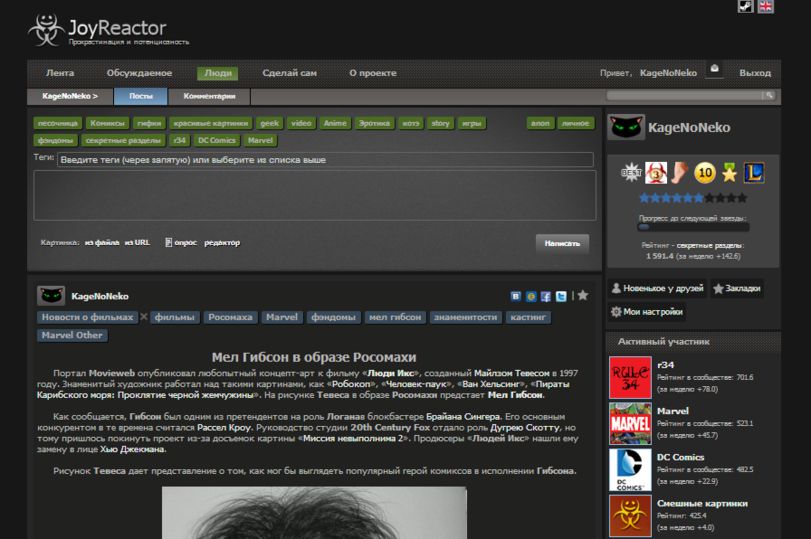Viewport: 811px width, 539px height.
Task: Open the Rule 34 community thumbnail
Action: [x=630, y=378]
